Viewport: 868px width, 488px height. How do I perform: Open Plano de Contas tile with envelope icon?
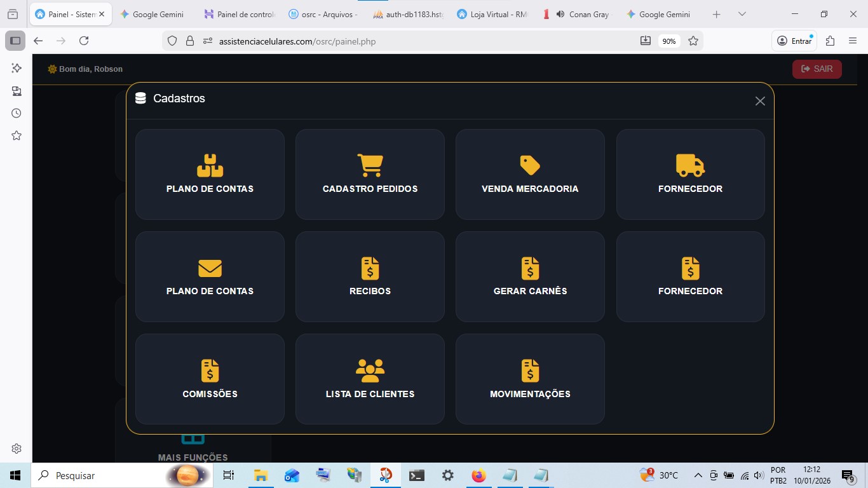click(210, 277)
